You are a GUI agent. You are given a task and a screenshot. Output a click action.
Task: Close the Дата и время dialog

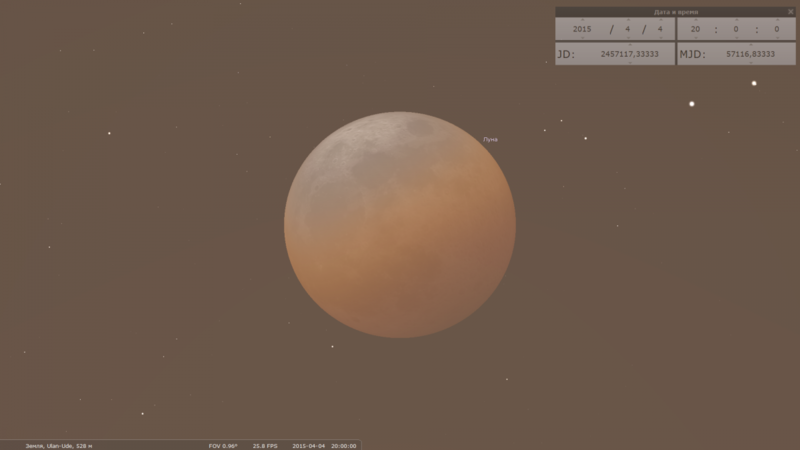pyautogui.click(x=790, y=11)
